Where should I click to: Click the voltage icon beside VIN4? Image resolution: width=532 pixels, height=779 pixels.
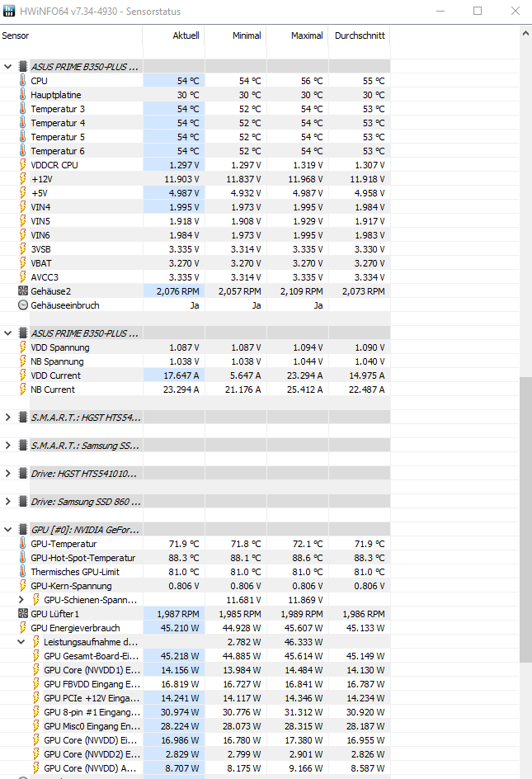tap(22, 206)
